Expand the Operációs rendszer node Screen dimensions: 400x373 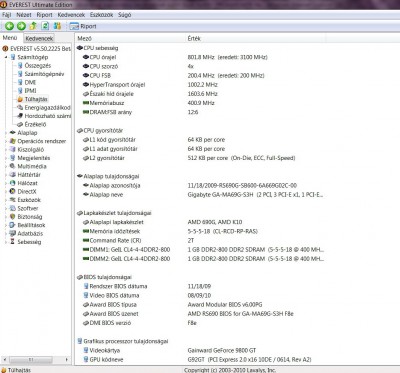pos(6,141)
